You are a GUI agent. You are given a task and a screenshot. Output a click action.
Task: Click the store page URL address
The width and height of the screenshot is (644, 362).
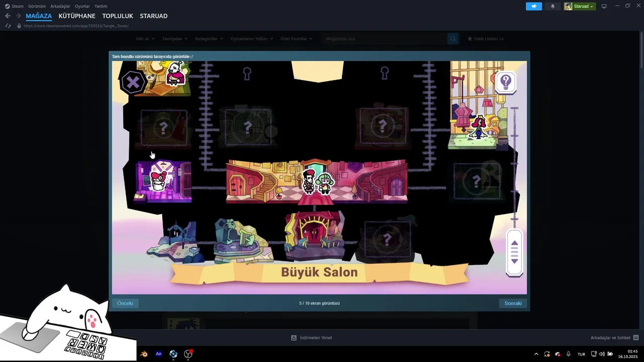coord(76,26)
